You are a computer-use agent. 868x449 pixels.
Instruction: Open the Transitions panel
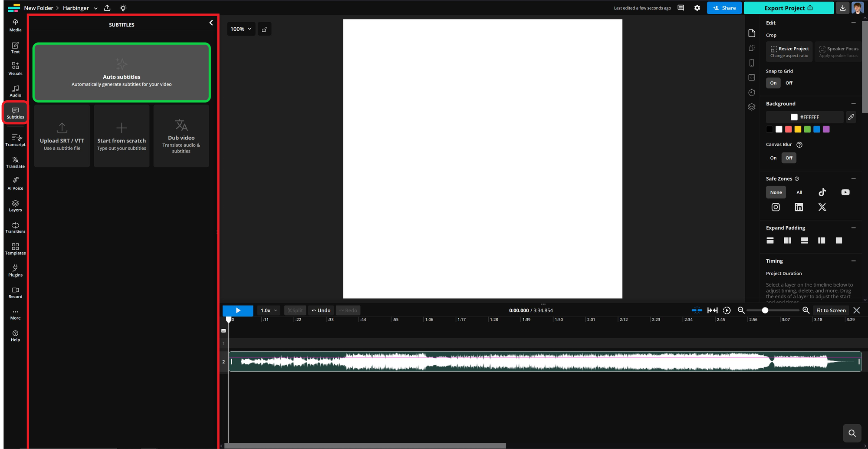tap(15, 228)
